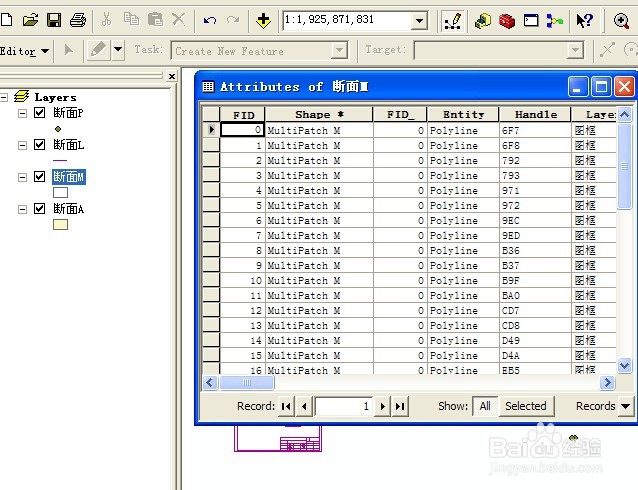
Task: Click the Entity column header
Action: tap(463, 115)
